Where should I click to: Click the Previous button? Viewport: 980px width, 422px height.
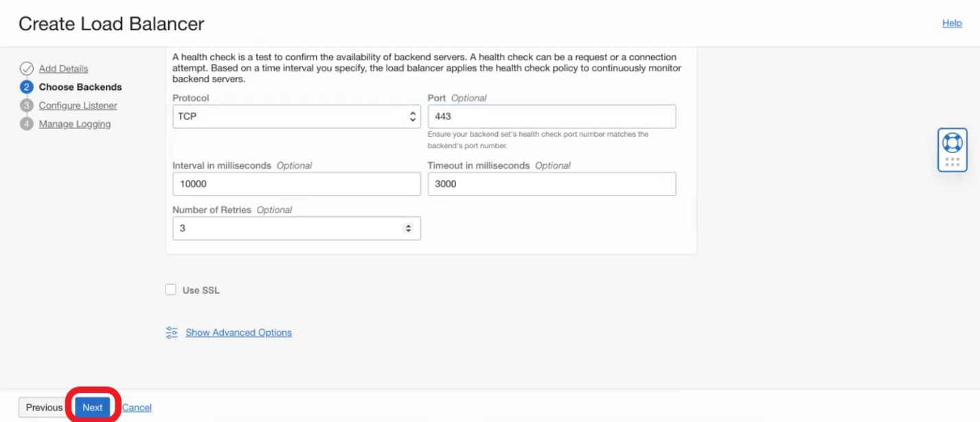pyautogui.click(x=44, y=408)
